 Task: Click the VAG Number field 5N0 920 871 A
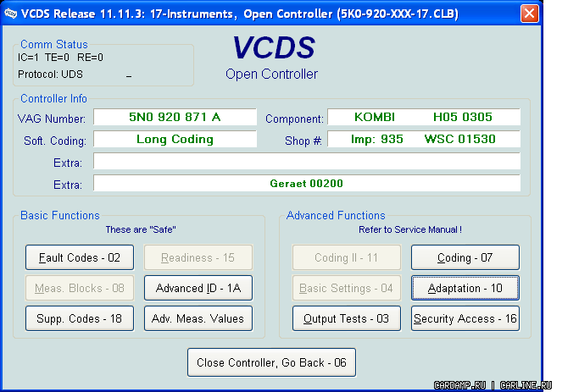click(175, 118)
